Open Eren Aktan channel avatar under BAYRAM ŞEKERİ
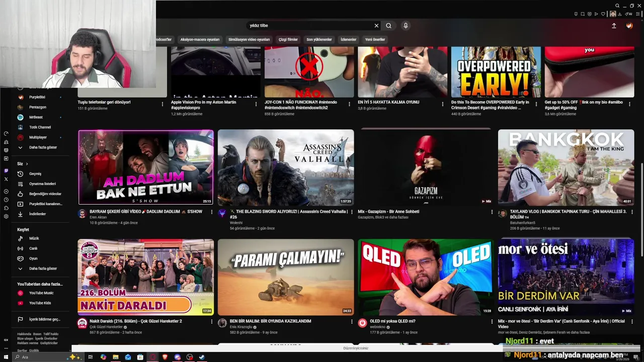Image resolution: width=644 pixels, height=362 pixels. click(x=83, y=214)
